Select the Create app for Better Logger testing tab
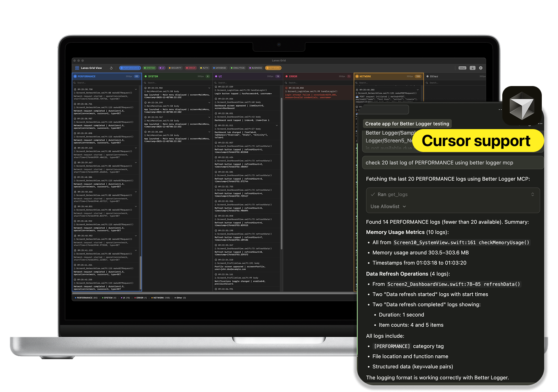558x392 pixels. click(x=407, y=124)
